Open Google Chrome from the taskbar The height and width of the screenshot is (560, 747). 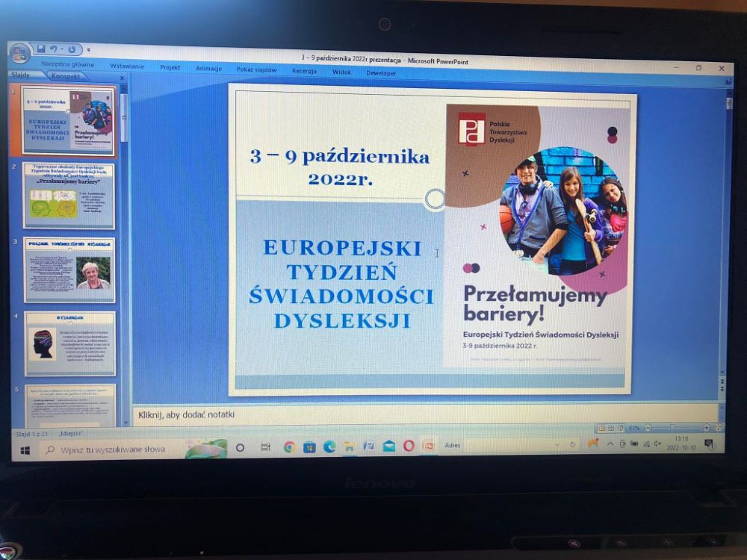(290, 447)
